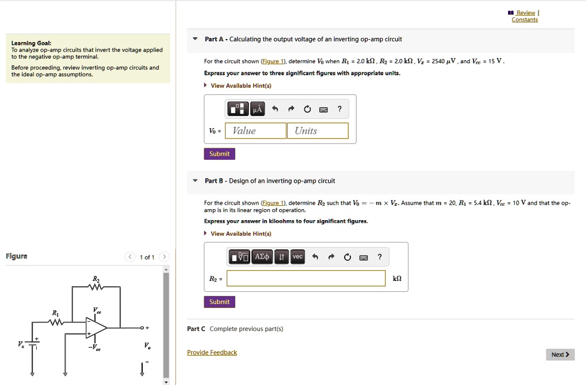Open the Constants reference
This screenshot has width=588, height=385.
tap(524, 19)
